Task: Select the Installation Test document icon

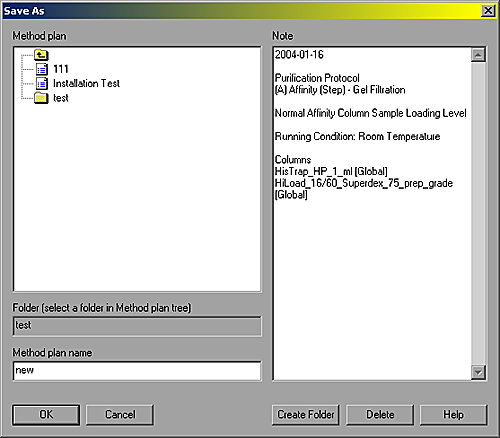Action: click(42, 83)
